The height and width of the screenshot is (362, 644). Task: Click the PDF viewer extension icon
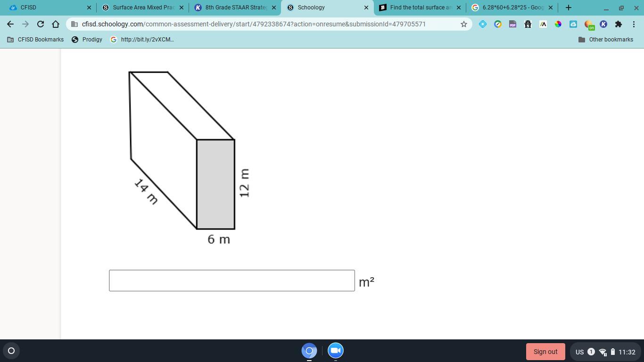click(x=512, y=24)
